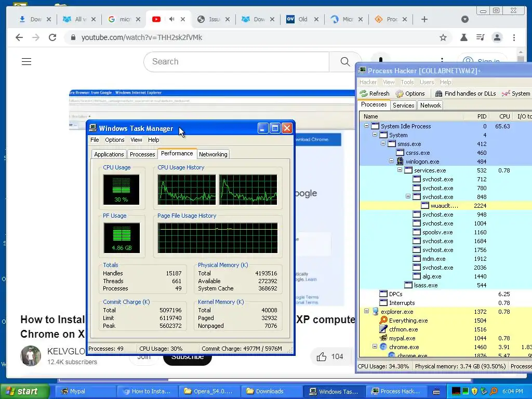
Task: Select the Everything.exe process row
Action: point(445,320)
